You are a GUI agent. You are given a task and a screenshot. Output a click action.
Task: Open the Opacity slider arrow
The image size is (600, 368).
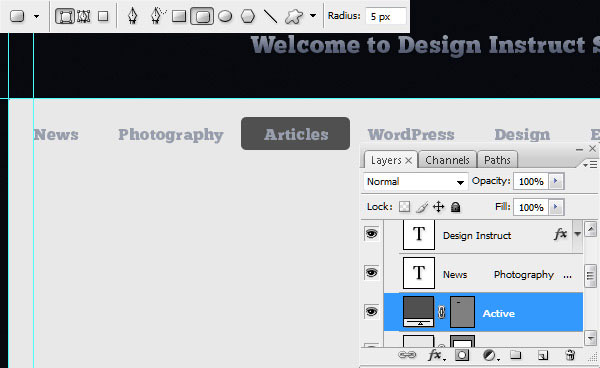coord(556,181)
